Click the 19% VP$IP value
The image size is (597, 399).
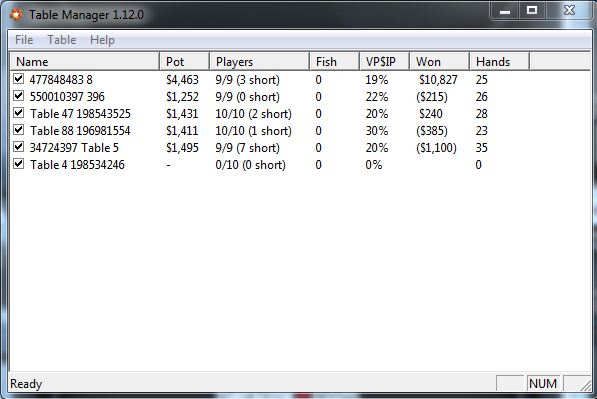377,80
